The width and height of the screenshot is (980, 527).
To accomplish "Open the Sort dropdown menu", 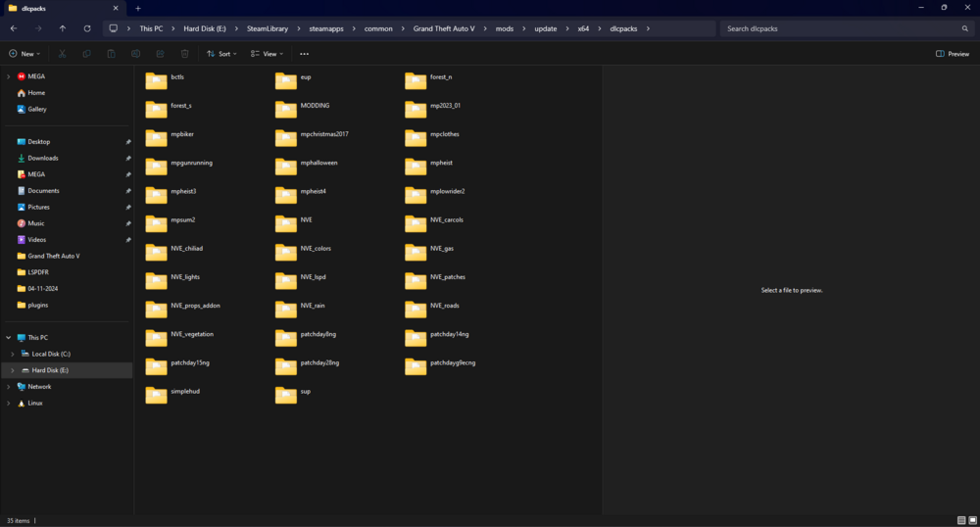I will point(221,54).
